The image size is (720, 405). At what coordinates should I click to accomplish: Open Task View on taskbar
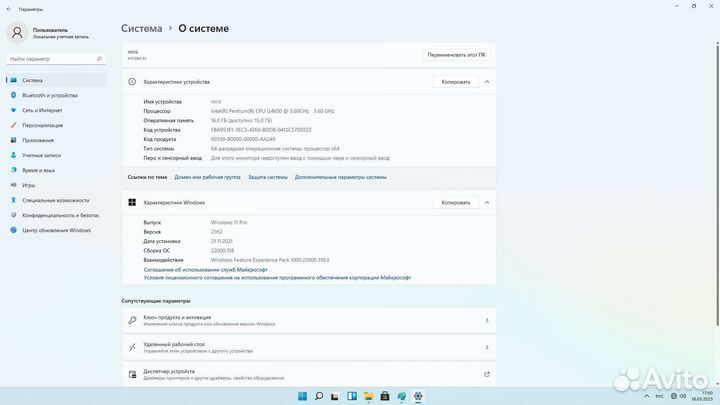[x=335, y=396]
